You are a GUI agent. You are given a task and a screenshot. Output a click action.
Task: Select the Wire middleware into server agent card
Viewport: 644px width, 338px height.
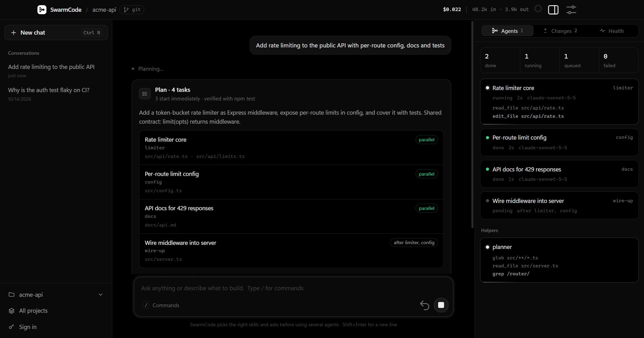click(x=559, y=205)
